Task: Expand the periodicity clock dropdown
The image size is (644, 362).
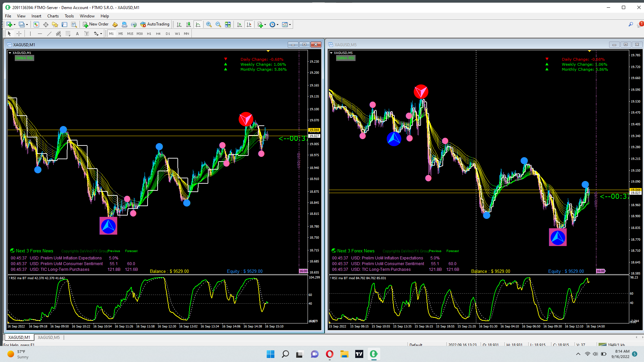Action: pos(278,24)
